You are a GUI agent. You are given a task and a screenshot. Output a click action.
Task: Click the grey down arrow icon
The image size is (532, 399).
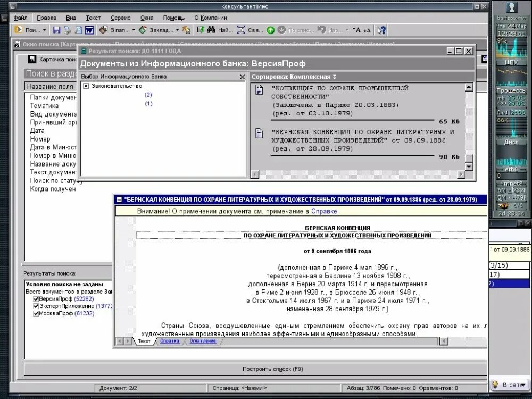(281, 30)
